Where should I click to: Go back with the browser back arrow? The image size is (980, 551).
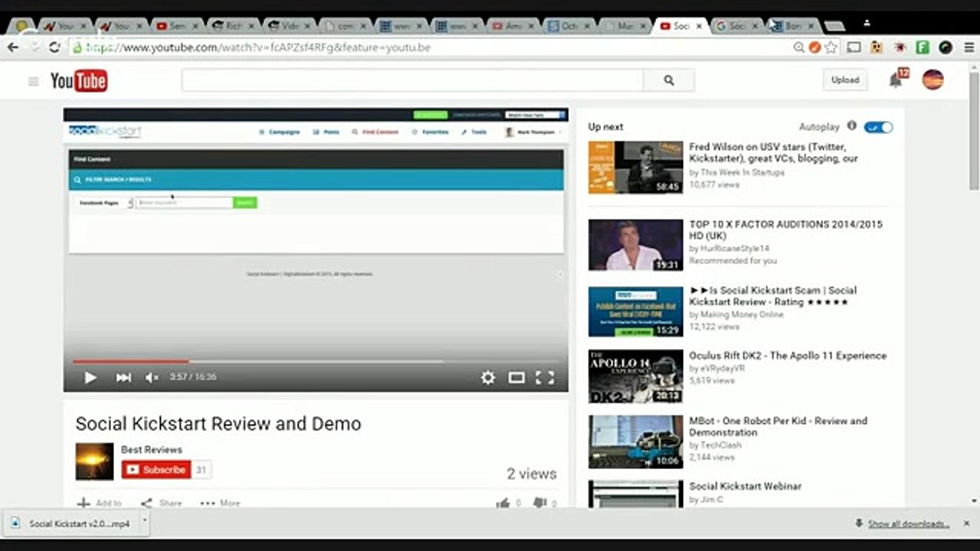(x=12, y=47)
